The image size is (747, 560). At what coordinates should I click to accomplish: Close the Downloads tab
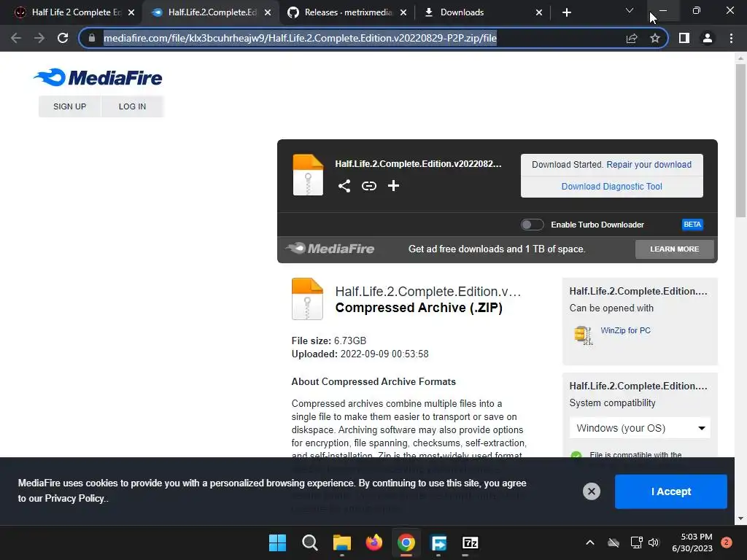(539, 12)
